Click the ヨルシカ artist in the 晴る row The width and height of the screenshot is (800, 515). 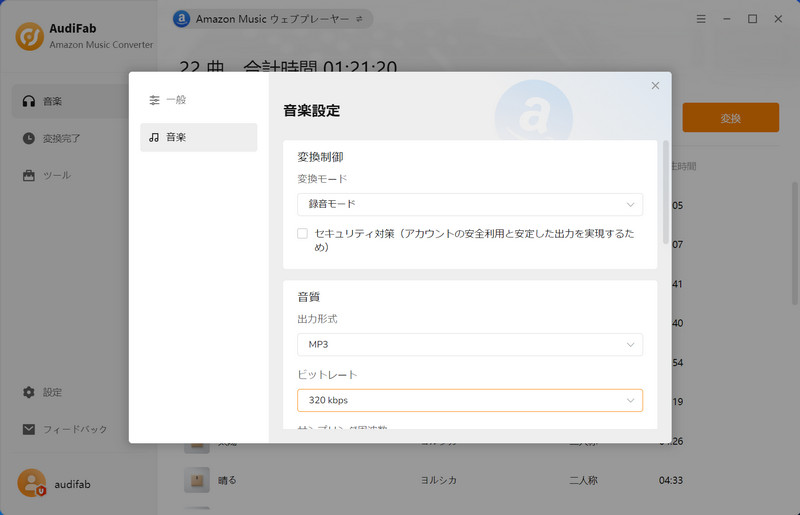pos(439,480)
